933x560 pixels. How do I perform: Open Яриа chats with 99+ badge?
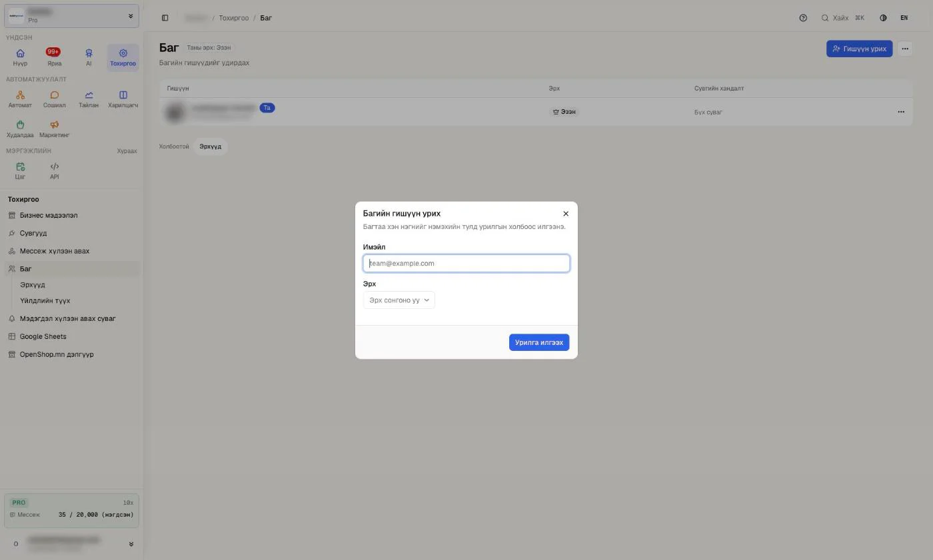[54, 57]
